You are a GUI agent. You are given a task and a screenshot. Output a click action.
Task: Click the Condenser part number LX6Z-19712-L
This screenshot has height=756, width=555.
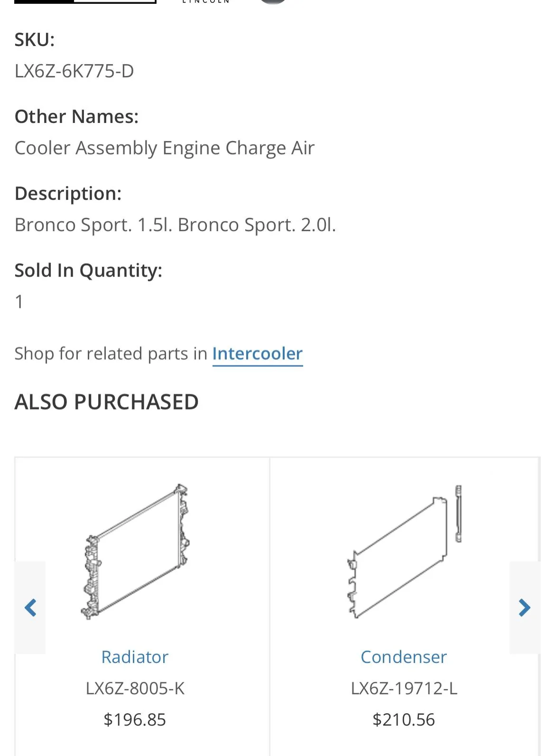[x=404, y=688]
